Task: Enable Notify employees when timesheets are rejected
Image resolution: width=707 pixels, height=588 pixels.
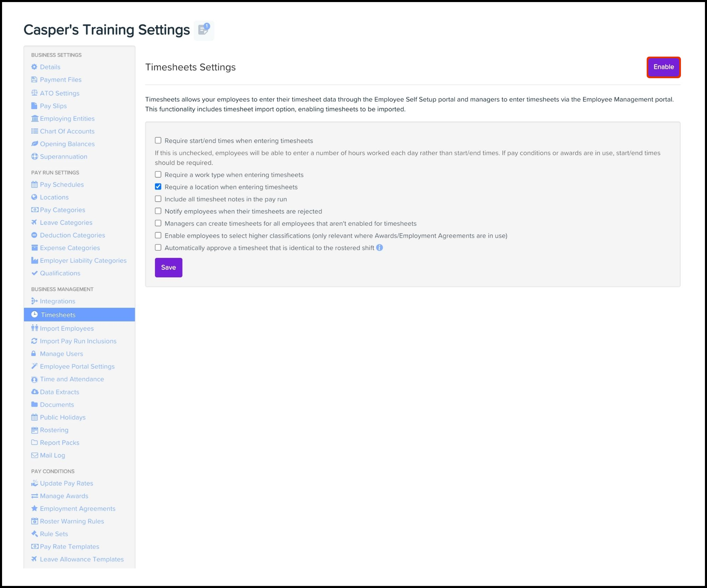Action: [x=158, y=211]
